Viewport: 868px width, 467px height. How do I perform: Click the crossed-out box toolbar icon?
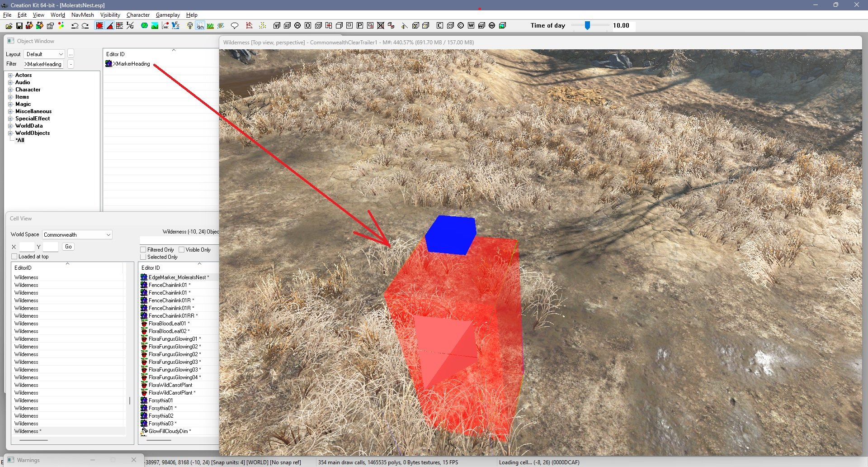coord(381,26)
